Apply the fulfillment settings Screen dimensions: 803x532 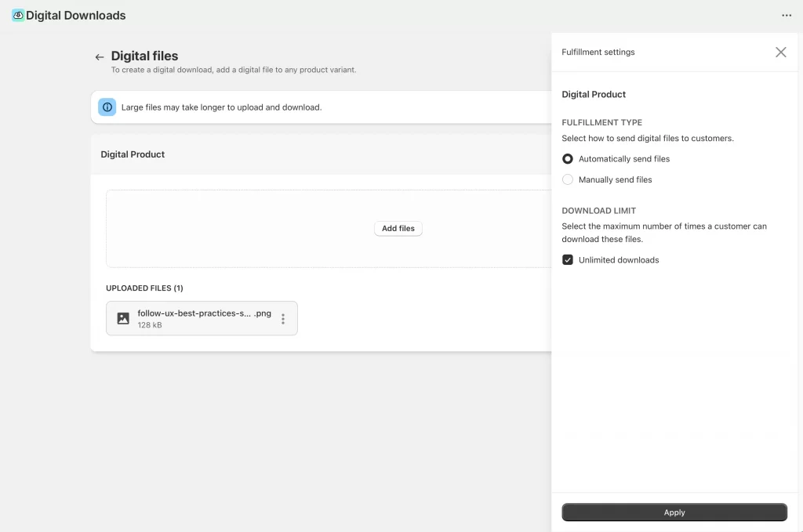click(674, 512)
